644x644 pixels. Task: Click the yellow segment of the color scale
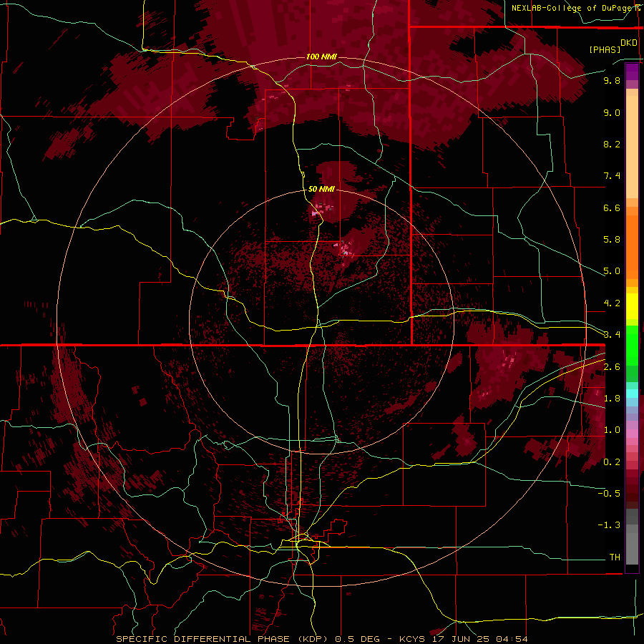632,306
